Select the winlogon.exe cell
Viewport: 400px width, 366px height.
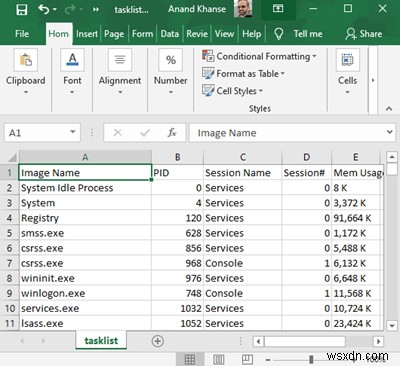(85, 293)
